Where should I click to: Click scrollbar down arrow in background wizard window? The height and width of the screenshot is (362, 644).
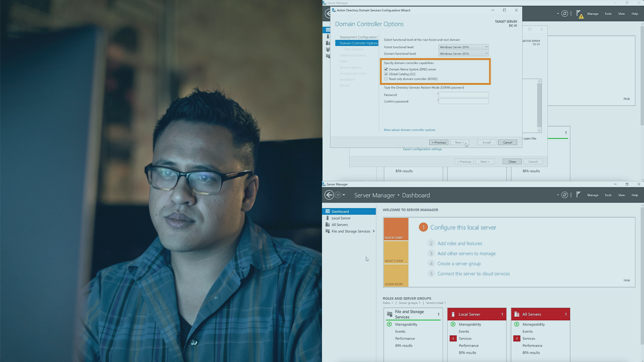tap(539, 129)
